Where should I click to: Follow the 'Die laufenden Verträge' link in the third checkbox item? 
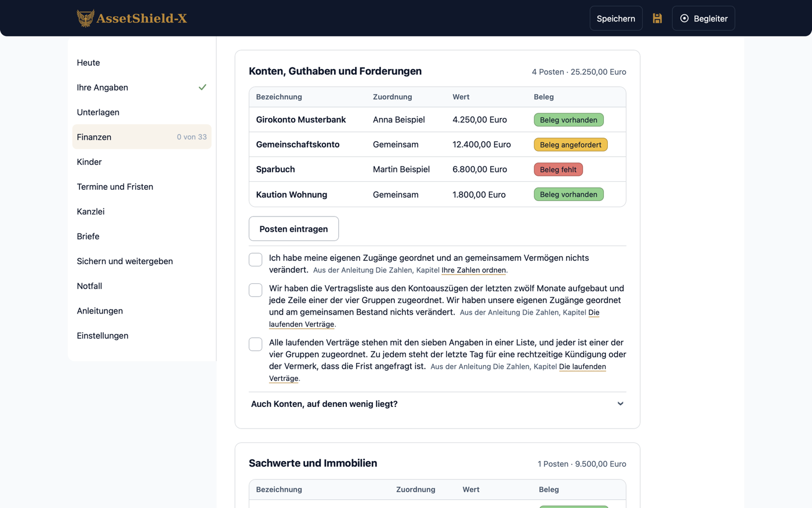[582, 367]
